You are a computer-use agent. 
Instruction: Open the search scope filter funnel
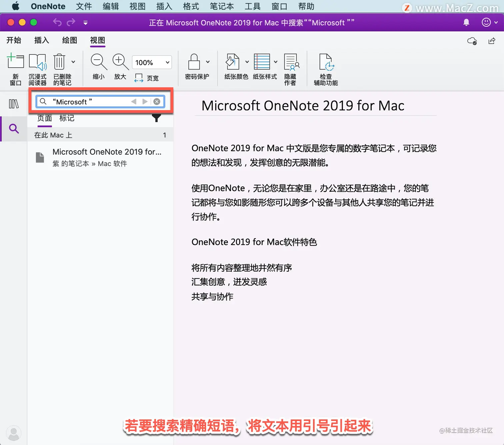pos(156,118)
